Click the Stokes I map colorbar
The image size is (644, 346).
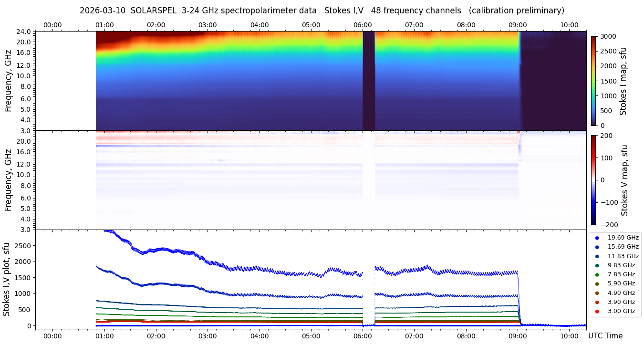click(593, 81)
